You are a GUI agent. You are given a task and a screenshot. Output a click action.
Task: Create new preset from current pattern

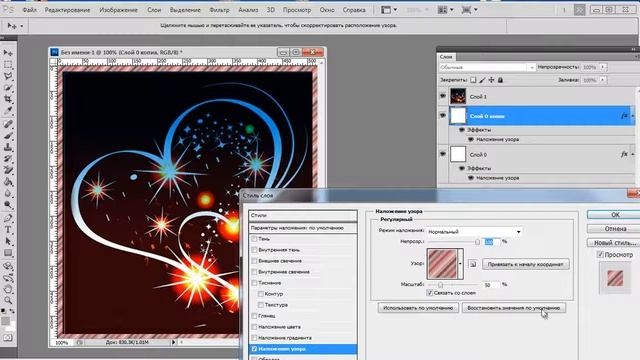pos(473,264)
